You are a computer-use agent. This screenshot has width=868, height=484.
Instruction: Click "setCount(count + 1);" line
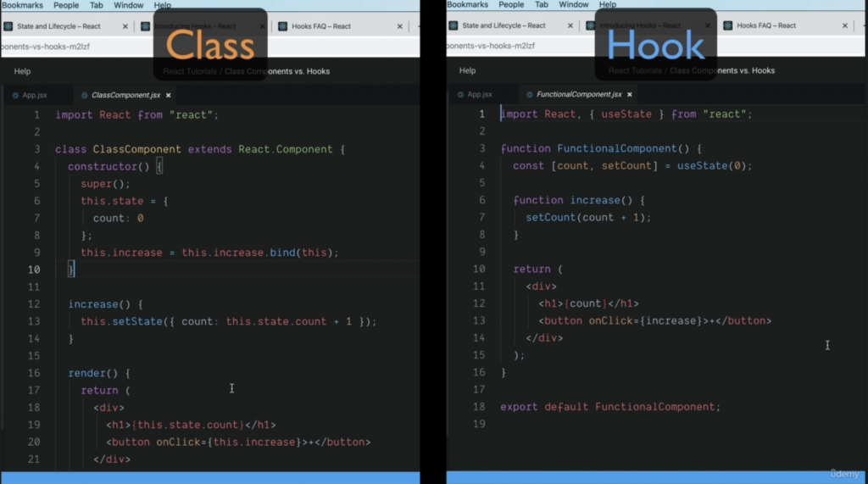tap(588, 217)
